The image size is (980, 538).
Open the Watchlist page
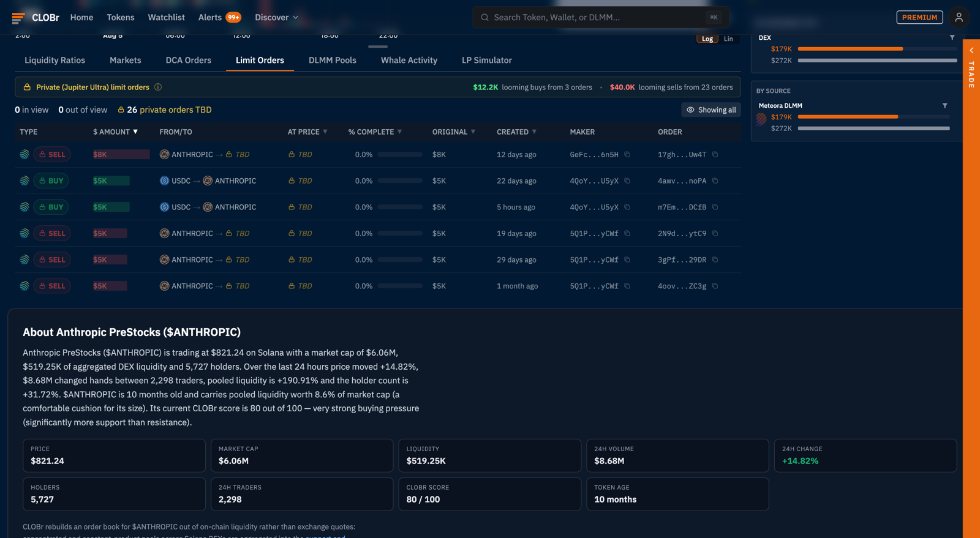[x=166, y=17]
